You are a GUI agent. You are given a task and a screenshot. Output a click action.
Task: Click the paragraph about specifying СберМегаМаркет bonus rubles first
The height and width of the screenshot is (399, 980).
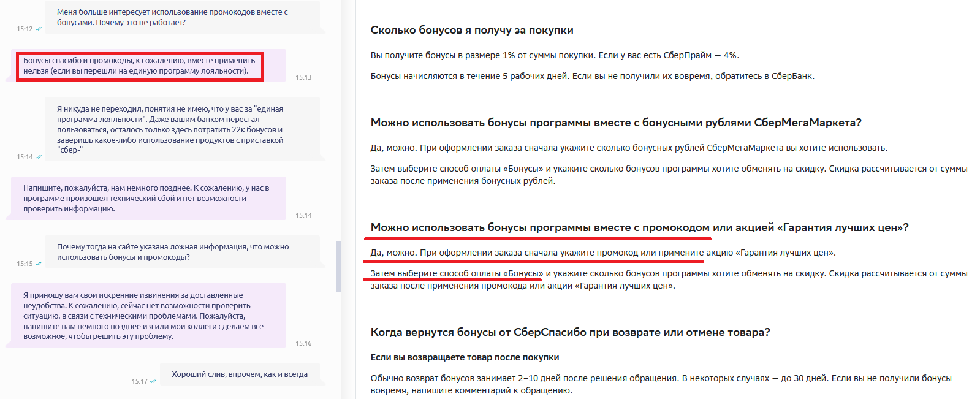[x=629, y=148]
